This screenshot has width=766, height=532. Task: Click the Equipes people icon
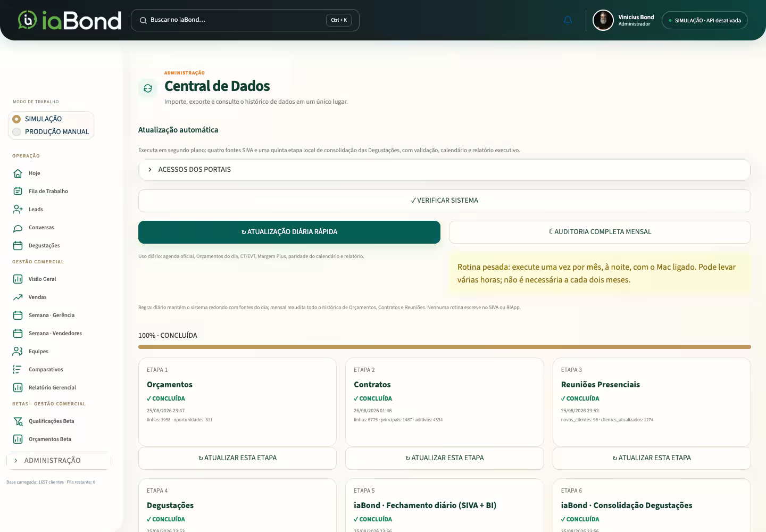18,351
